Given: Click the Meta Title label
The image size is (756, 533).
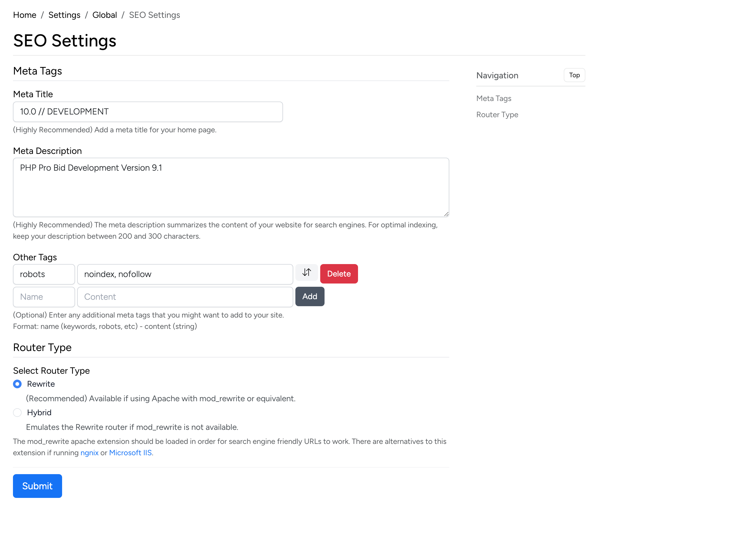Looking at the screenshot, I should point(33,95).
